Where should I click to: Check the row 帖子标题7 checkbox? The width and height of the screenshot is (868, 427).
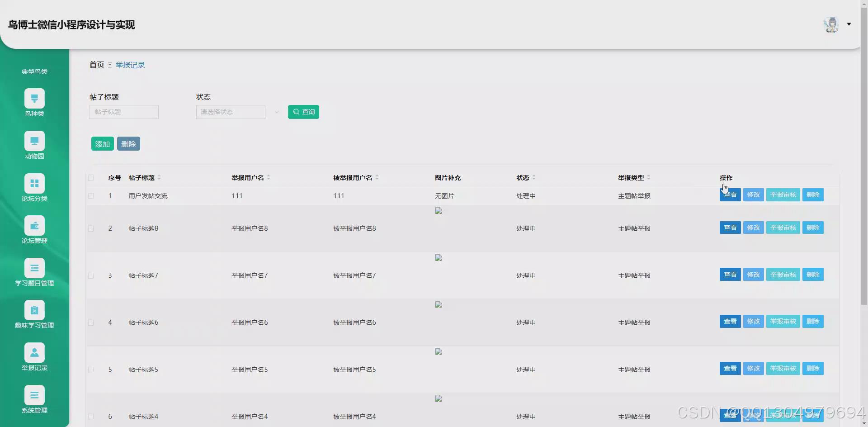pyautogui.click(x=91, y=275)
